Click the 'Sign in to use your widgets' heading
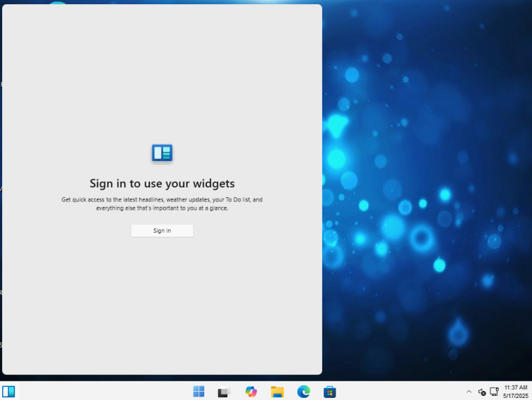The height and width of the screenshot is (400, 532). pos(163,183)
